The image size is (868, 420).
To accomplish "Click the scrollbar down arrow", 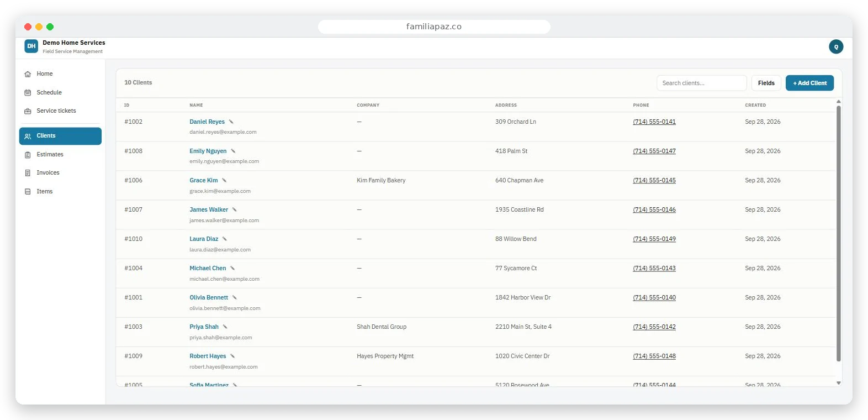I will pos(838,383).
